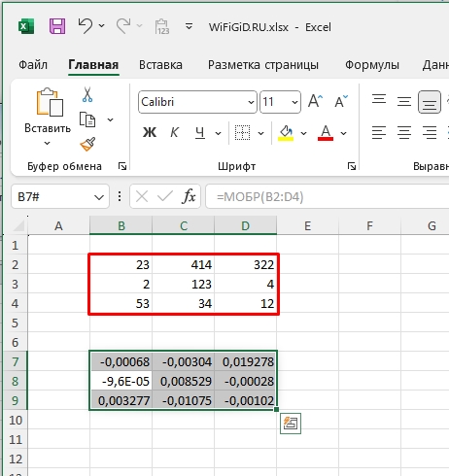The image size is (449, 476).
Task: Open font color palette dropdown
Action: [x=344, y=133]
